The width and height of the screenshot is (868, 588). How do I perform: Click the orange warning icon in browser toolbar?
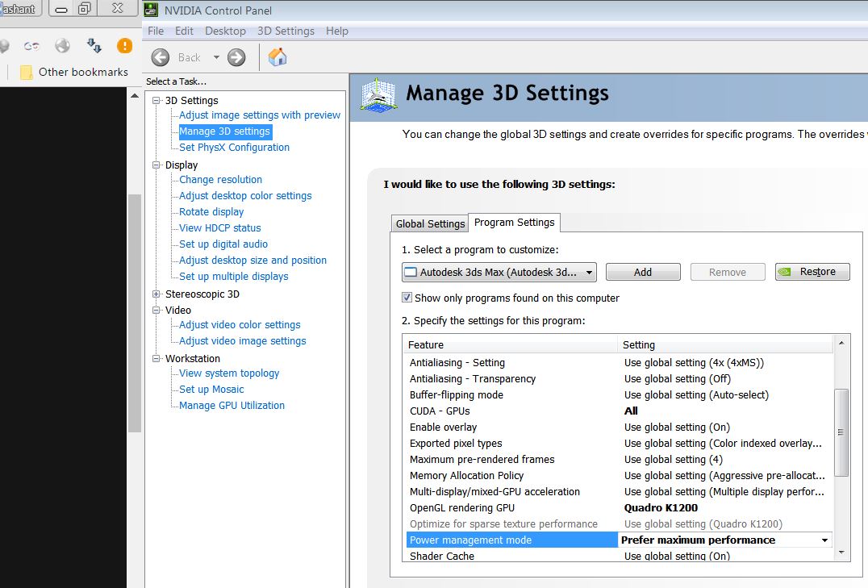[x=124, y=45]
